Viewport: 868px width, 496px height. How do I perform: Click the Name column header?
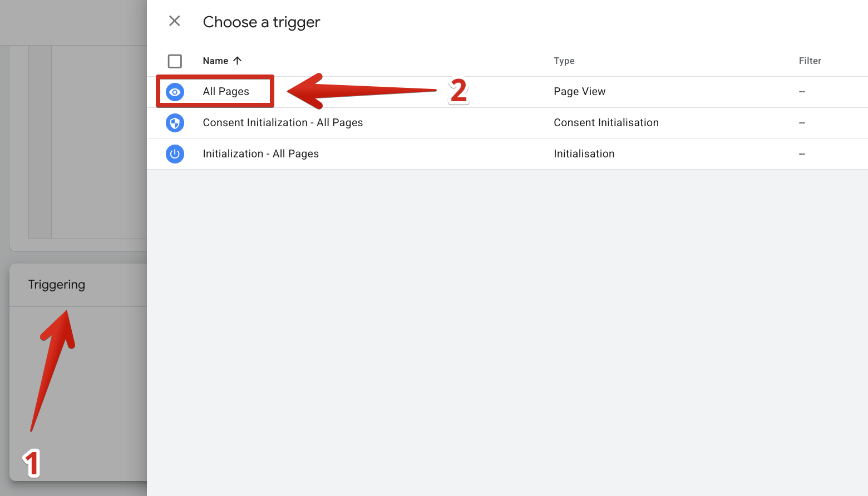click(215, 61)
